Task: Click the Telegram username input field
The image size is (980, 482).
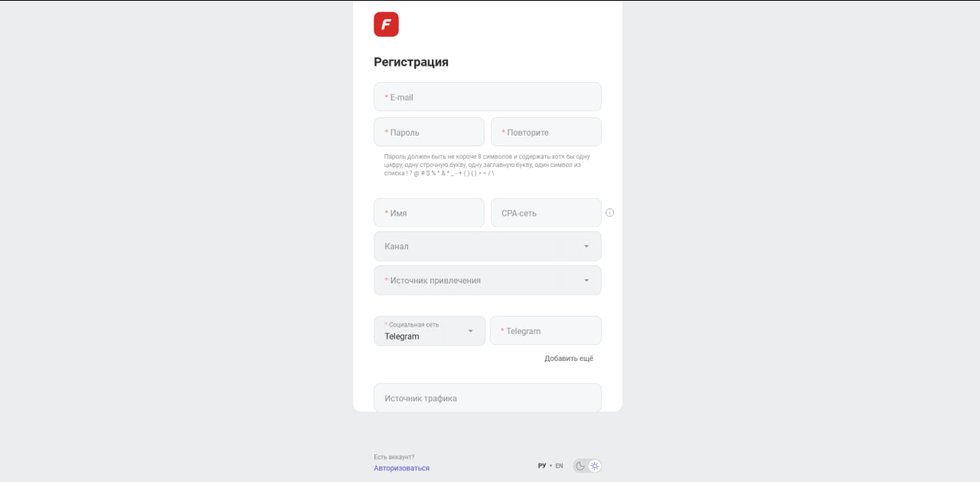Action: point(546,331)
